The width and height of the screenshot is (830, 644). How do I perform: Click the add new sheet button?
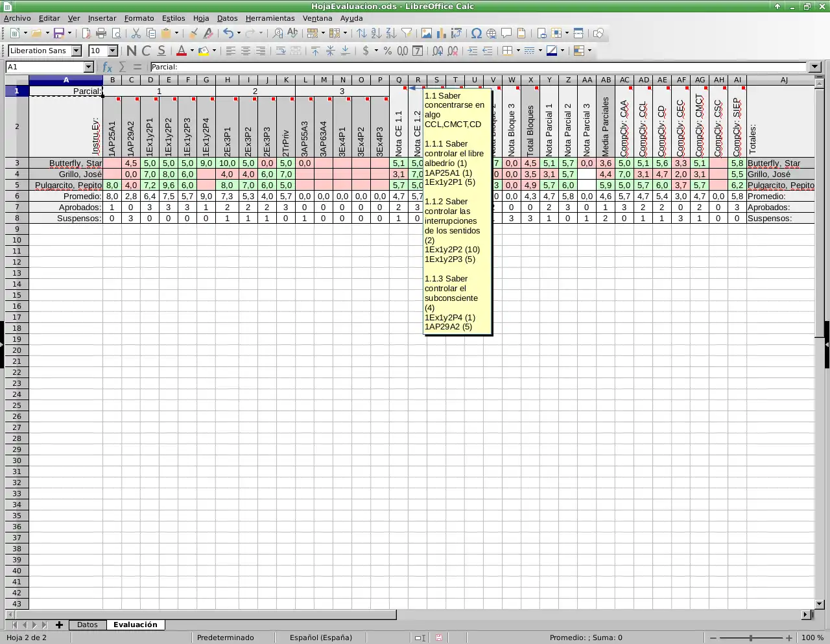coord(59,625)
